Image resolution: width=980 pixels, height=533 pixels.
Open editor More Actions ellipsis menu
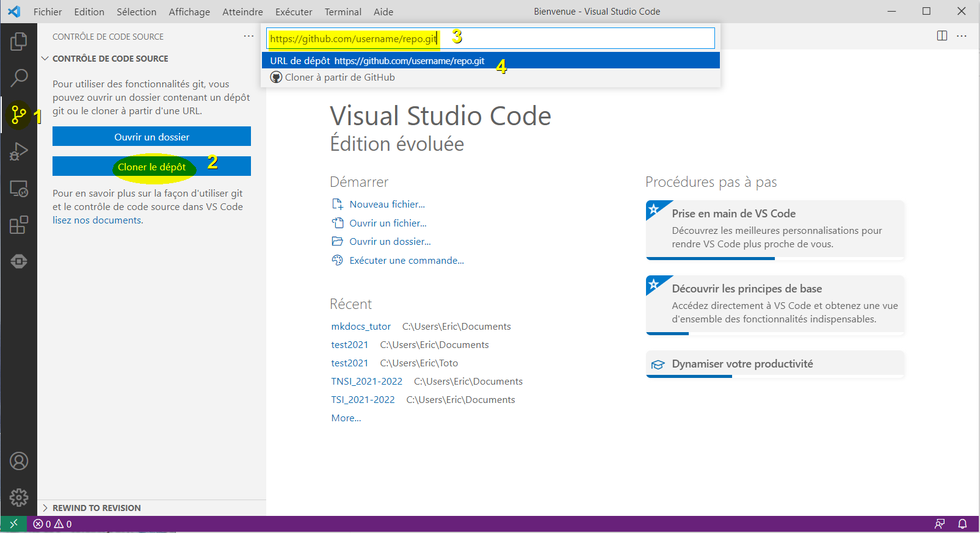(x=962, y=36)
